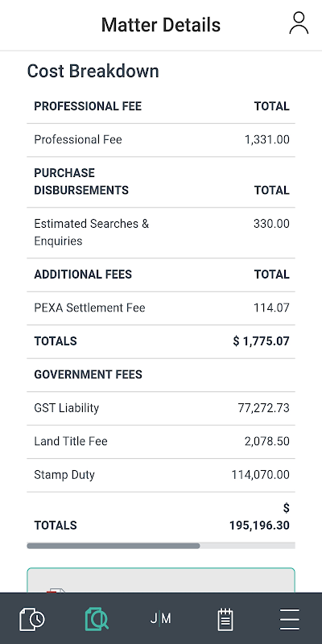Tap the $ 1,775.07 totals amount
Screen dimensions: 322x644
261,341
